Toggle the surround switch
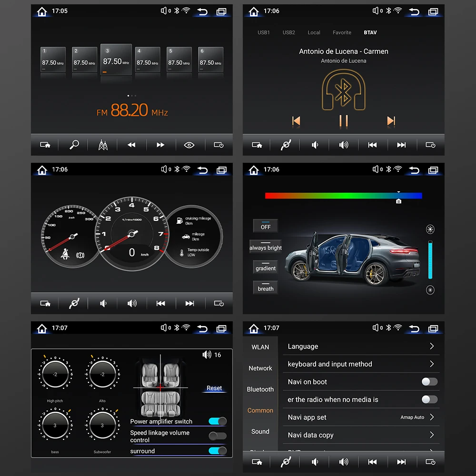 pyautogui.click(x=218, y=450)
